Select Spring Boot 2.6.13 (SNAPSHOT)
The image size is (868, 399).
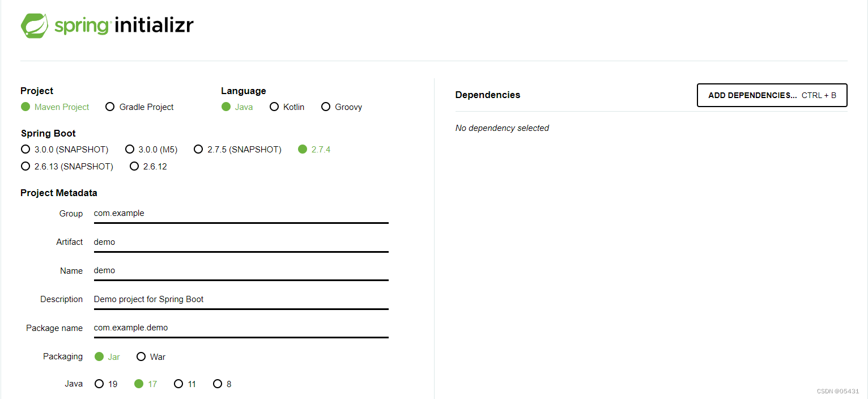tap(67, 167)
